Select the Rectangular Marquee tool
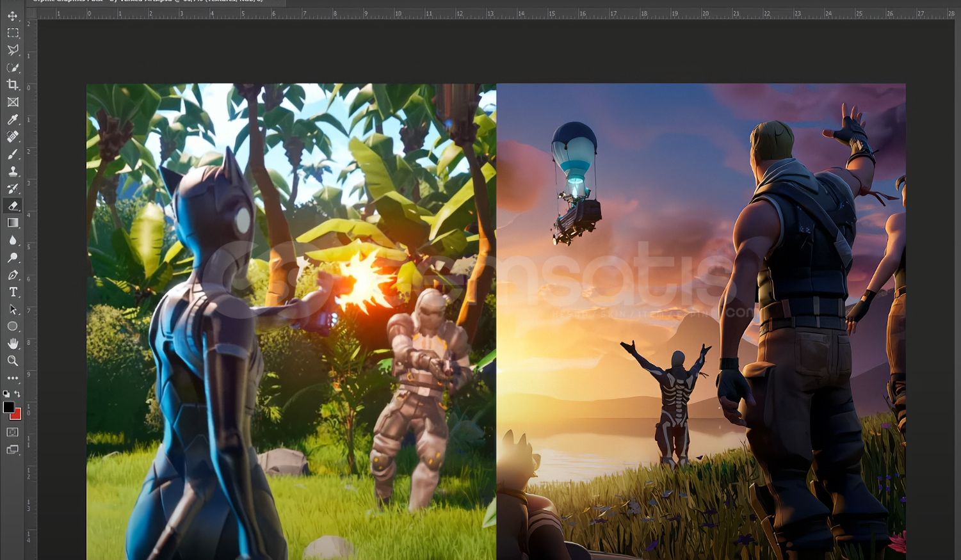The image size is (961, 560). pos(13,33)
